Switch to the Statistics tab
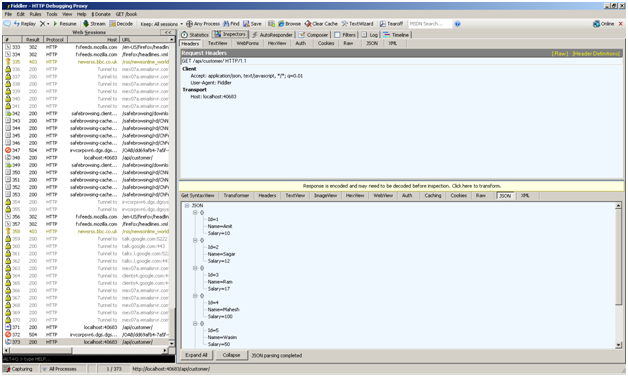Viewport: 628px width, 377px height. click(195, 35)
